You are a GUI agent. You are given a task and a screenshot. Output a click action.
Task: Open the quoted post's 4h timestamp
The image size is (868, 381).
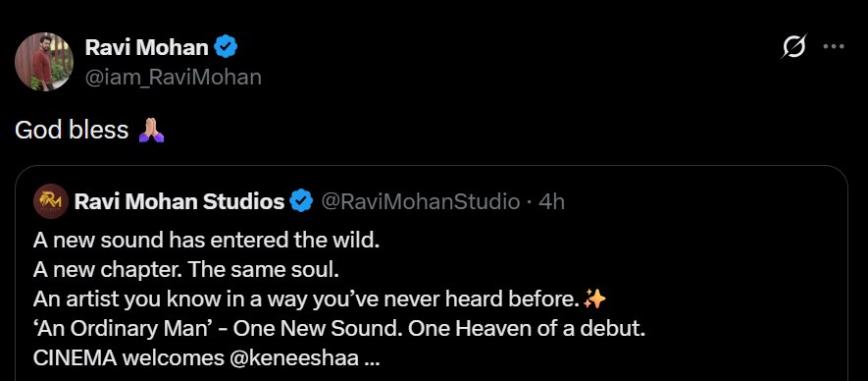tap(552, 202)
